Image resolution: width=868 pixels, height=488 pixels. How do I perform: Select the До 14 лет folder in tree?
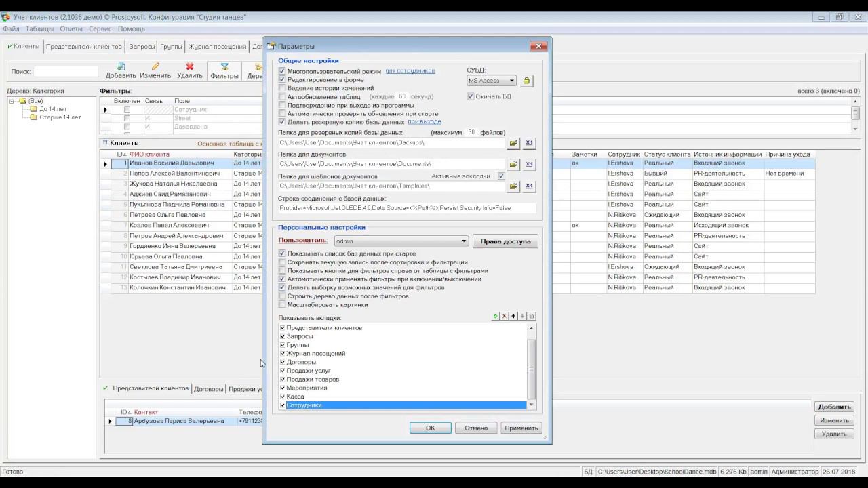point(33,109)
